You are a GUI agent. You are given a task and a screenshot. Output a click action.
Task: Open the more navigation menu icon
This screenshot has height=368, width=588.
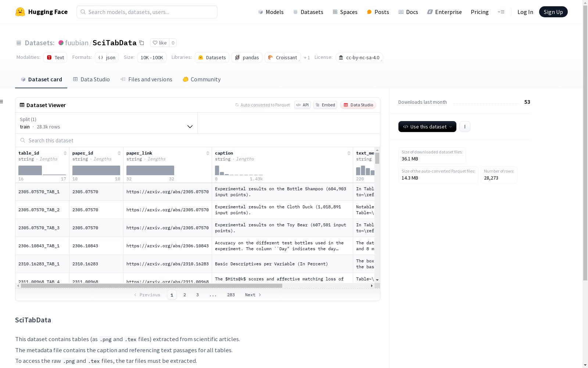click(501, 12)
